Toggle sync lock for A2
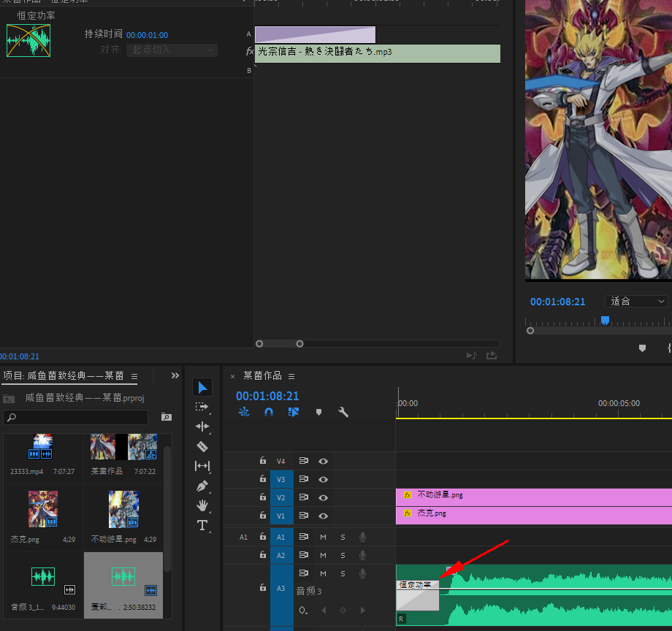Image resolution: width=672 pixels, height=631 pixels. point(303,555)
